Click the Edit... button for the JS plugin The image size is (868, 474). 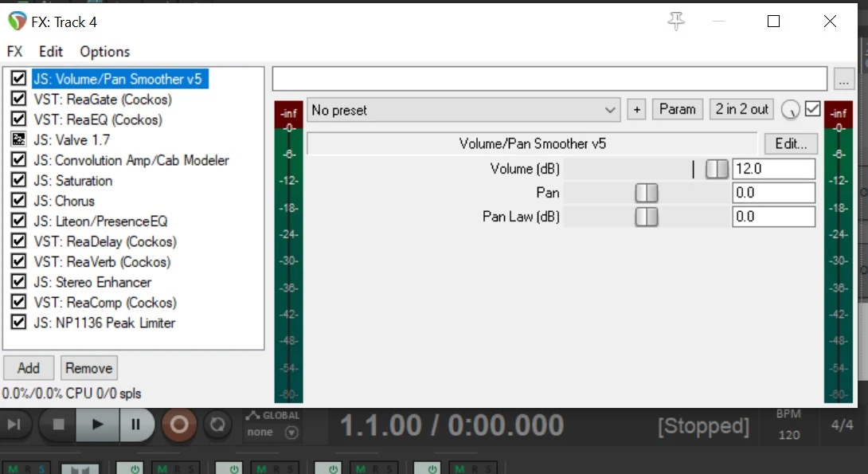[791, 143]
